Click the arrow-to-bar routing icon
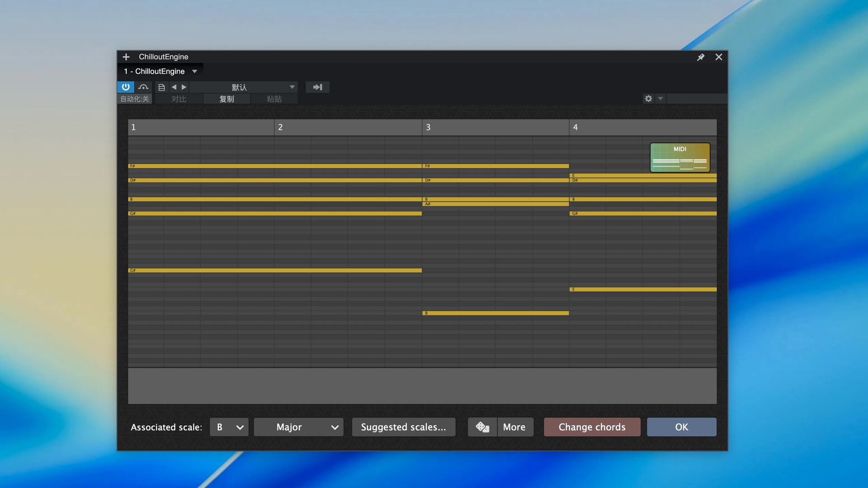The image size is (868, 488). tap(318, 87)
